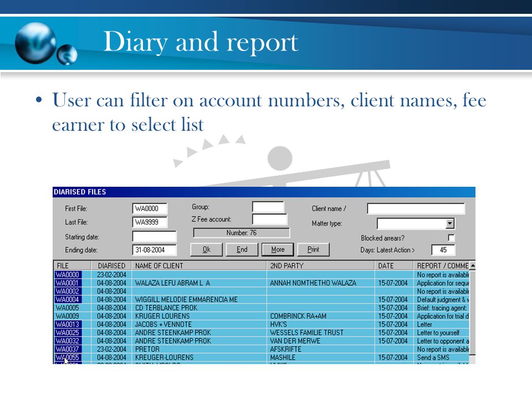Image resolution: width=532 pixels, height=399 pixels.
Task: Open the Matter type dropdown
Action: [449, 223]
